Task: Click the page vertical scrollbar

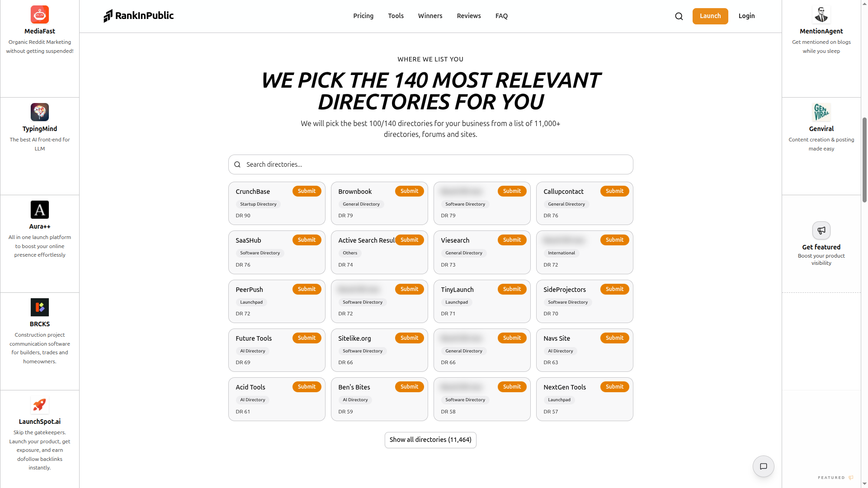Action: (x=864, y=158)
